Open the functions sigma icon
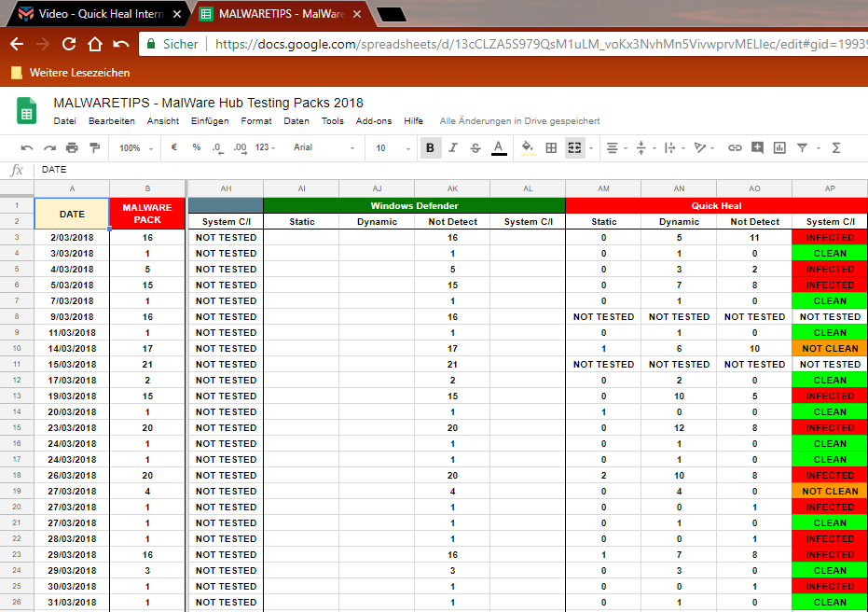Screen dimensions: 868x612 pos(835,147)
